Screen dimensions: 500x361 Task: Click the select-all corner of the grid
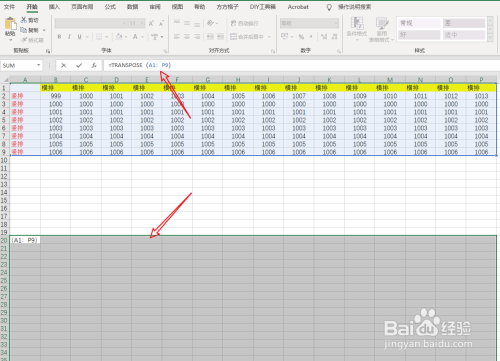5,79
